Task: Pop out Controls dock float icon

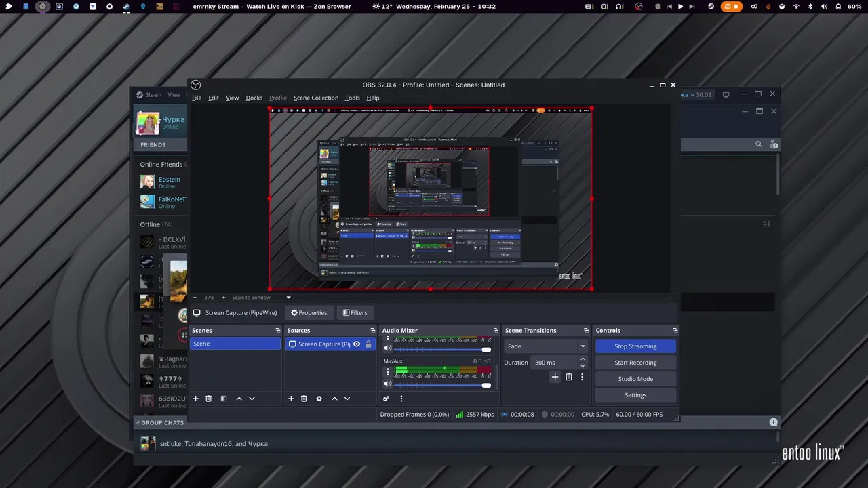Action: (675, 331)
